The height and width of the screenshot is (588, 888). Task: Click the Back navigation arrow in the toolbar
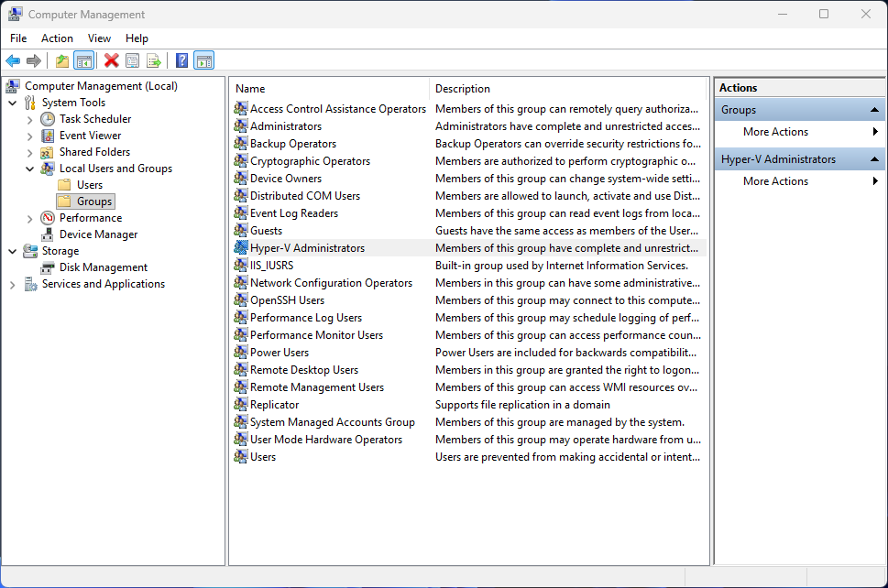pos(13,60)
